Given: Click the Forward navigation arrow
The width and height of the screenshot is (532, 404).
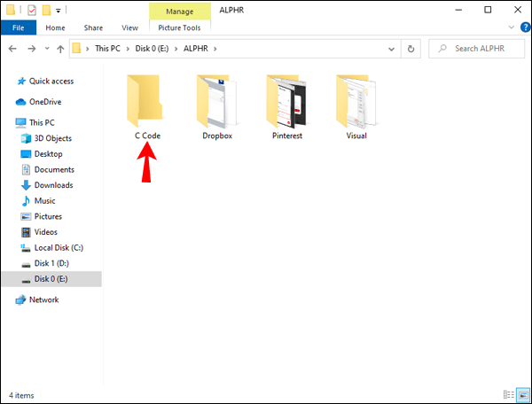Looking at the screenshot, I should (x=32, y=49).
